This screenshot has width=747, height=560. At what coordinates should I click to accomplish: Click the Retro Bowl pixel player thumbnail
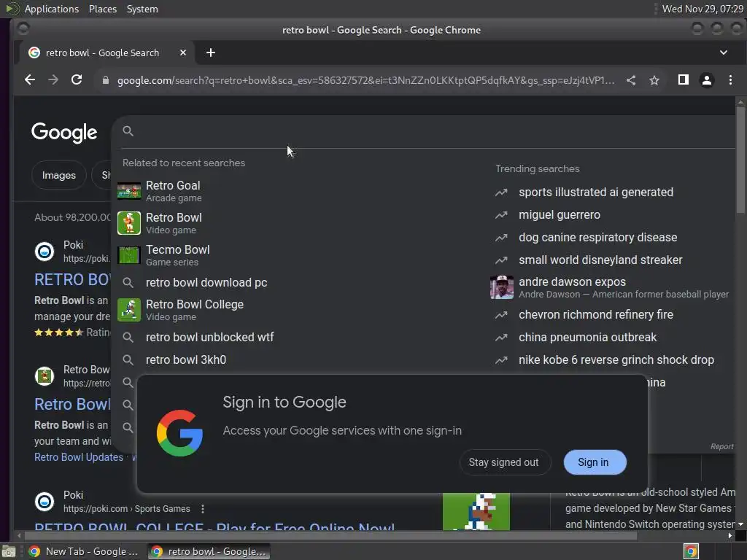click(476, 511)
